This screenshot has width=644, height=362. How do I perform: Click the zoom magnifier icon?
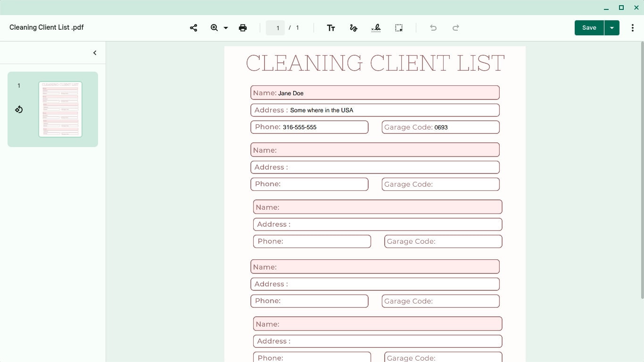(214, 28)
